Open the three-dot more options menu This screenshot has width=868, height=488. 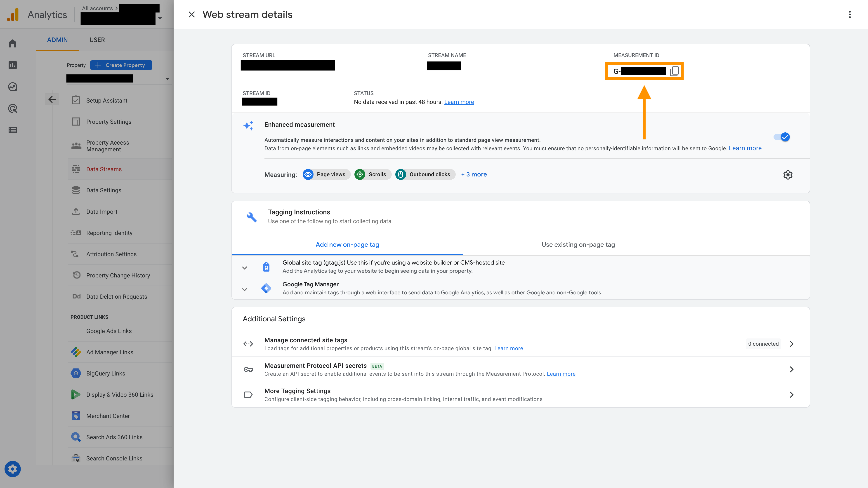click(x=849, y=14)
